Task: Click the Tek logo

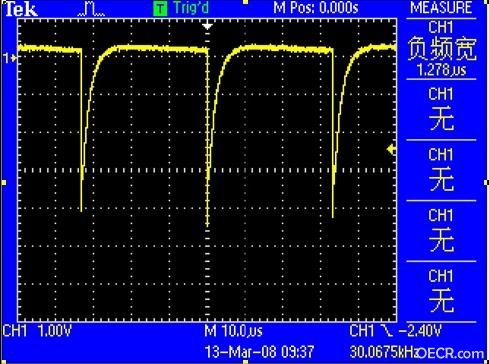Action: pyautogui.click(x=21, y=9)
